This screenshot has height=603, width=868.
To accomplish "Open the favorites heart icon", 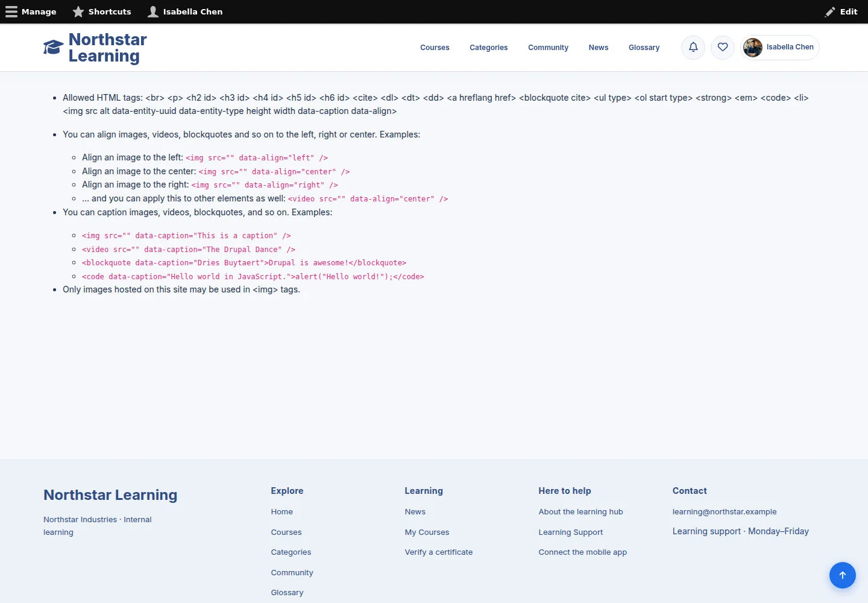I will [x=723, y=47].
